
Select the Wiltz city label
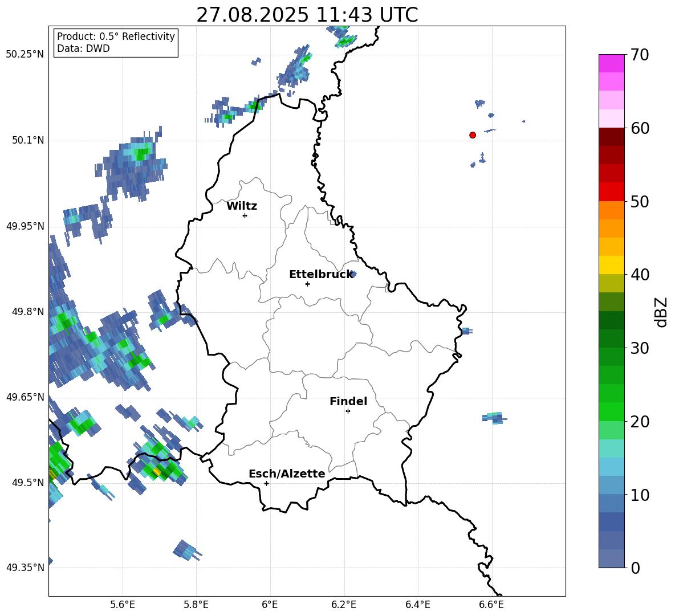pos(242,206)
